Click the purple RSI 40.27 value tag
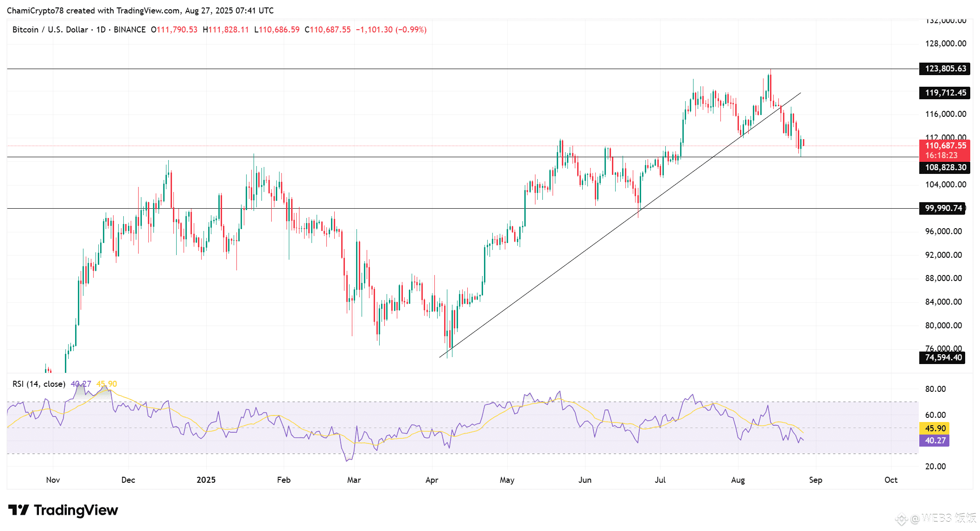 (935, 441)
